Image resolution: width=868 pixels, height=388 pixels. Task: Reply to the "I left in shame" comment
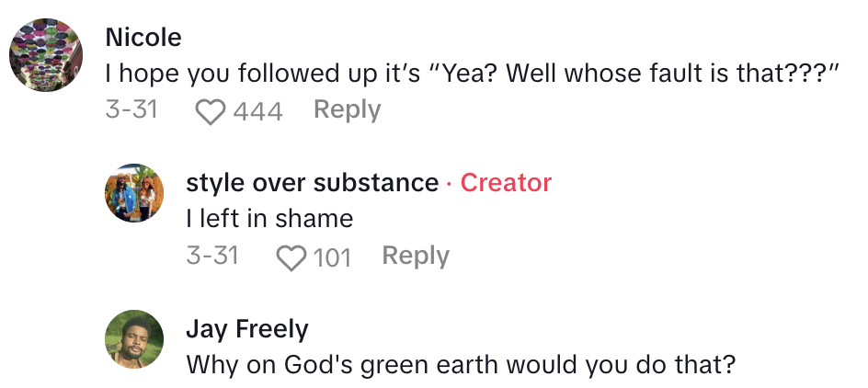pos(416,256)
